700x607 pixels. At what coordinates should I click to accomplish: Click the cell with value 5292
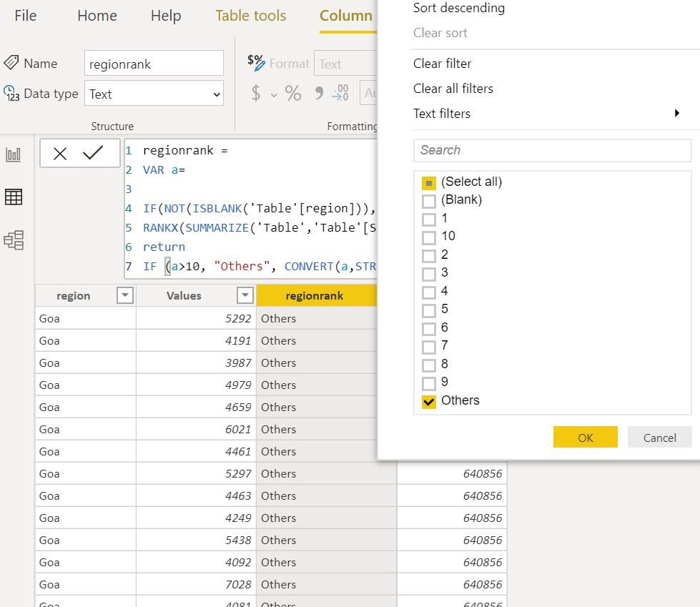pyautogui.click(x=196, y=318)
